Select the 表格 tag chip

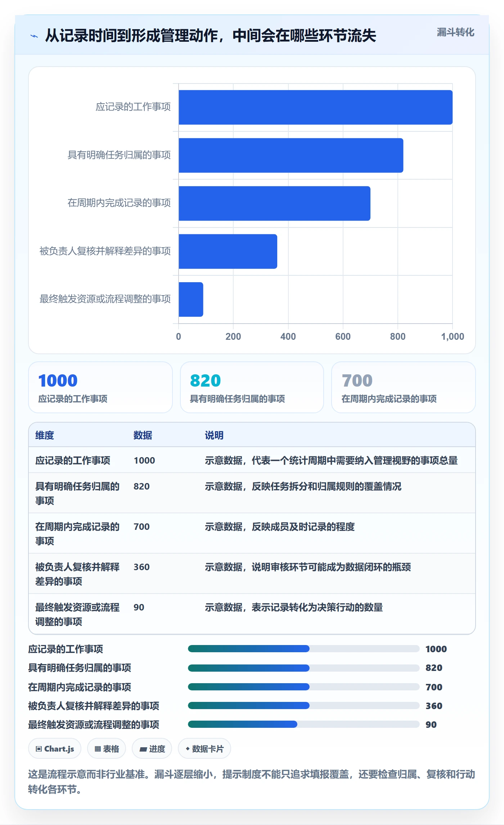107,749
